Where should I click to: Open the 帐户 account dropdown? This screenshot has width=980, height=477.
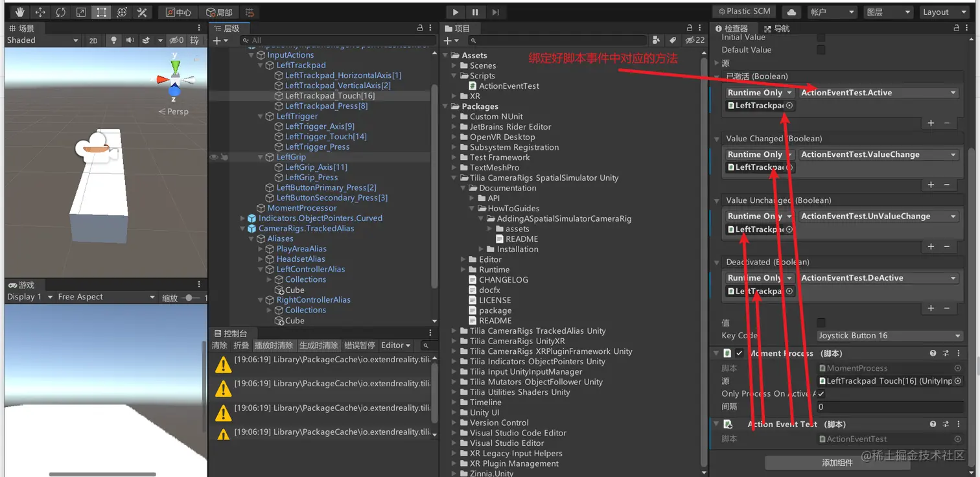pyautogui.click(x=832, y=12)
